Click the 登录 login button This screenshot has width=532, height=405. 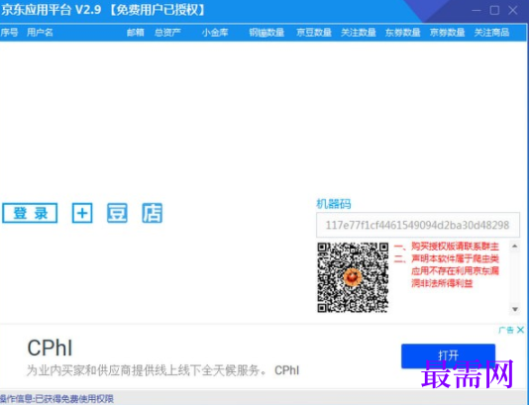[30, 213]
